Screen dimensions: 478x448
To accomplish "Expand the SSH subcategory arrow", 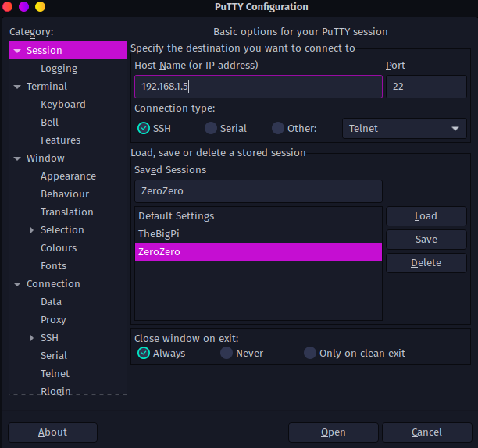I will coord(31,338).
